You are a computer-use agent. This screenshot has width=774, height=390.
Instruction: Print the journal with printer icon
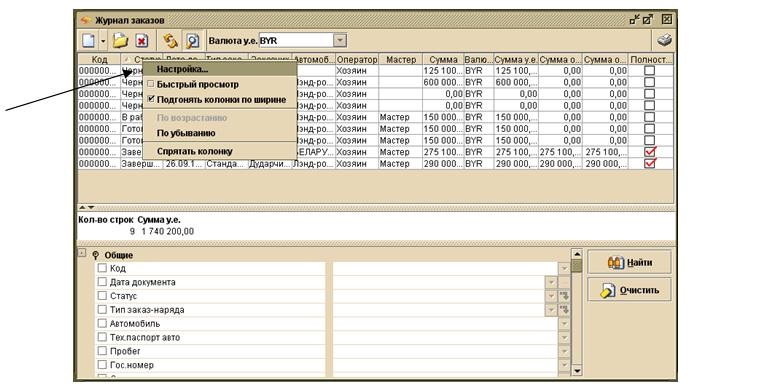[x=665, y=39]
